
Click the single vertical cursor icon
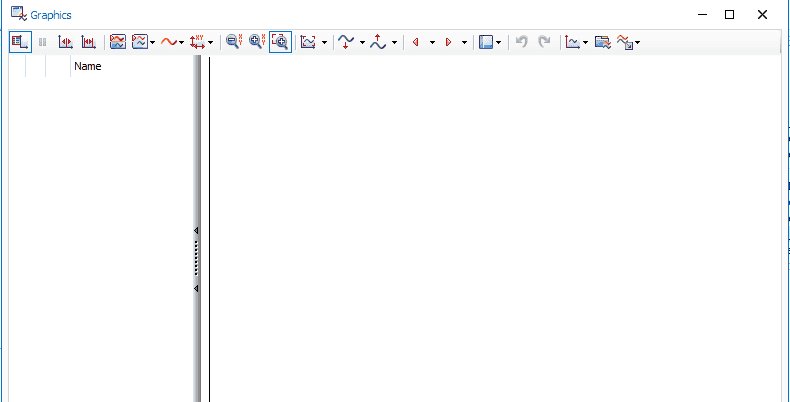click(x=66, y=42)
